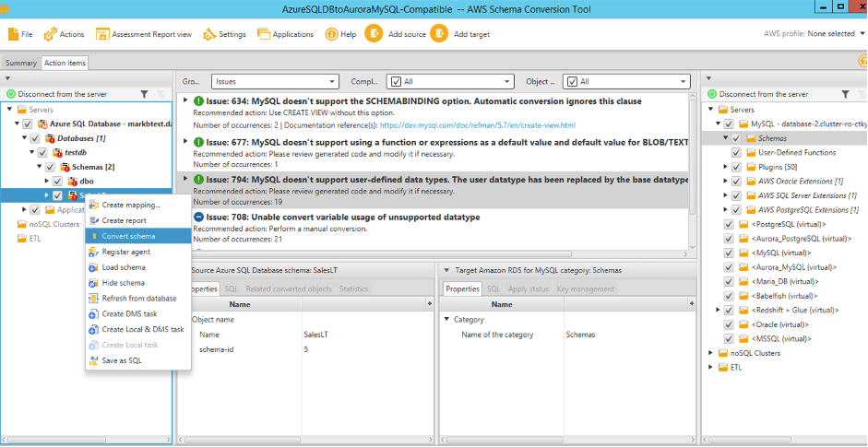Open the Settings gear icon
Screen dimensions: 868x447
pyautogui.click(x=209, y=34)
